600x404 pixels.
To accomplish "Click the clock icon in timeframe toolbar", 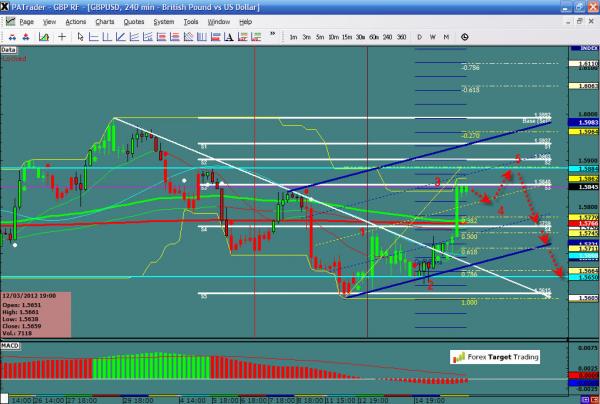I will coord(465,37).
